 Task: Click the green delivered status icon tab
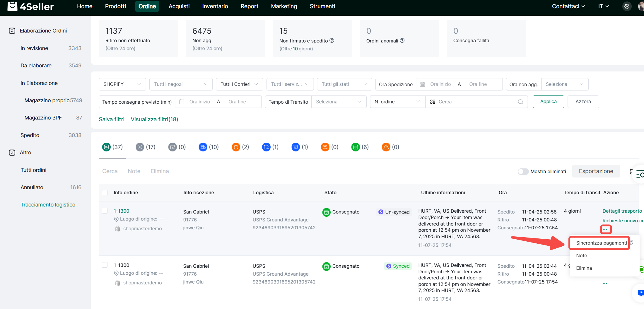coord(355,147)
